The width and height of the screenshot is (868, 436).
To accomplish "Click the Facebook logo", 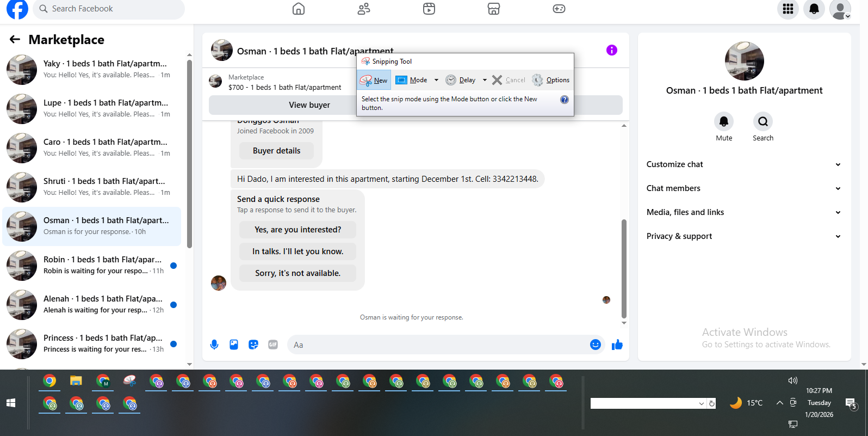I will [x=17, y=9].
